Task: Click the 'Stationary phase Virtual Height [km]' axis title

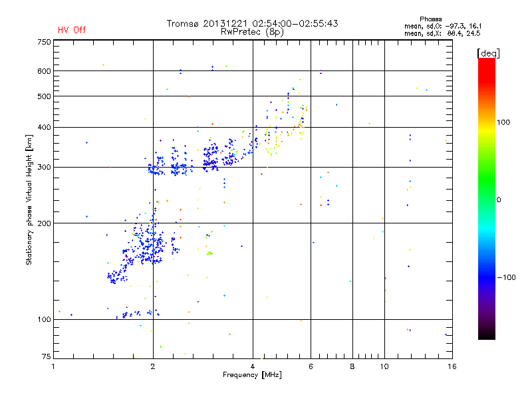Action: tap(29, 199)
